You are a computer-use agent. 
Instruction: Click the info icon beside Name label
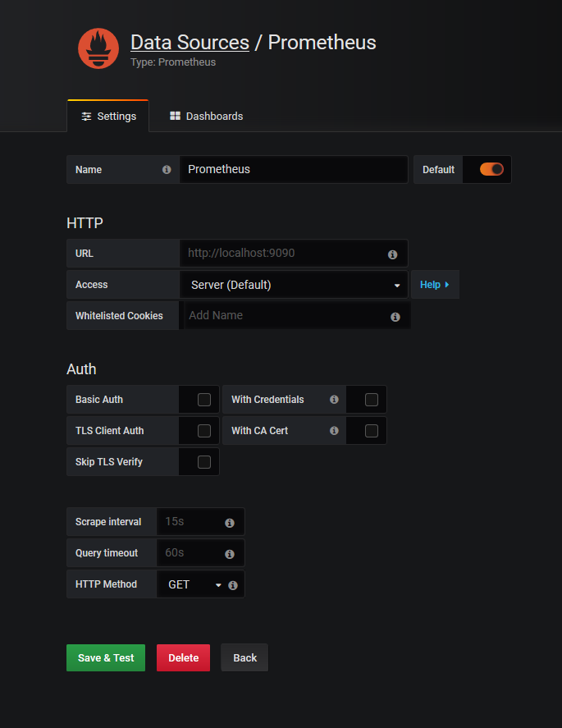pos(167,169)
